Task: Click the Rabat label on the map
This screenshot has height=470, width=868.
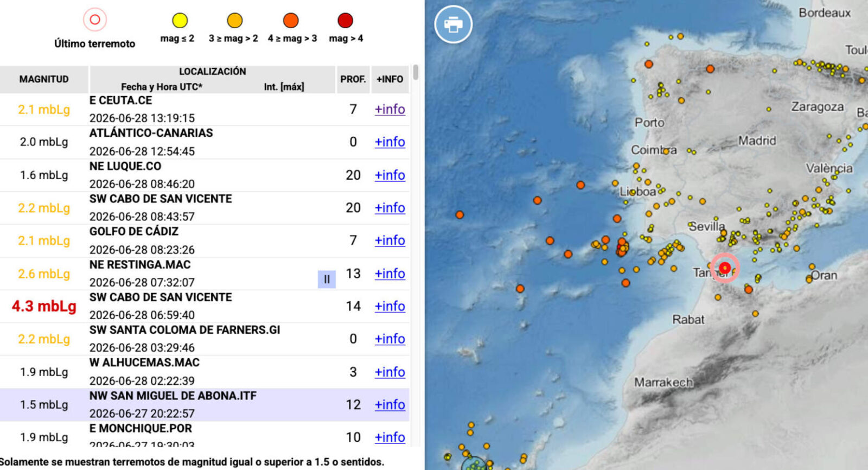Action: tap(688, 320)
